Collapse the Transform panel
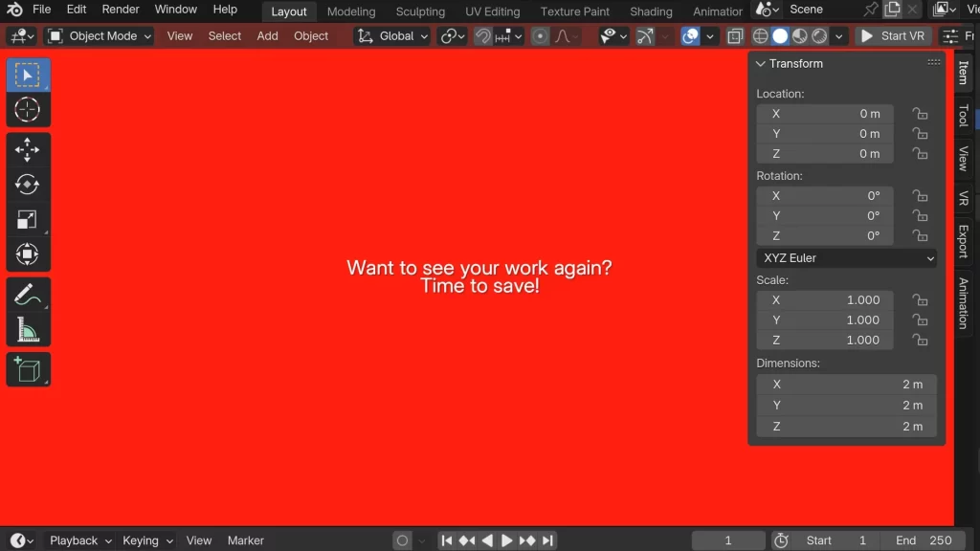Viewport: 980px width, 551px height. (761, 64)
